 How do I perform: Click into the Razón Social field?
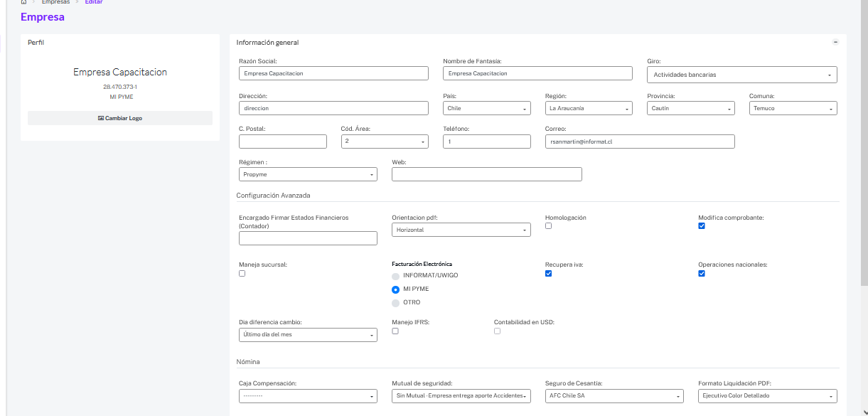pos(333,73)
